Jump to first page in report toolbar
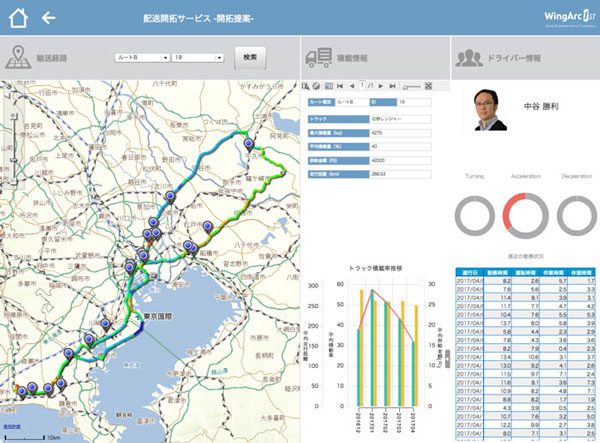600x443 pixels. [338, 86]
